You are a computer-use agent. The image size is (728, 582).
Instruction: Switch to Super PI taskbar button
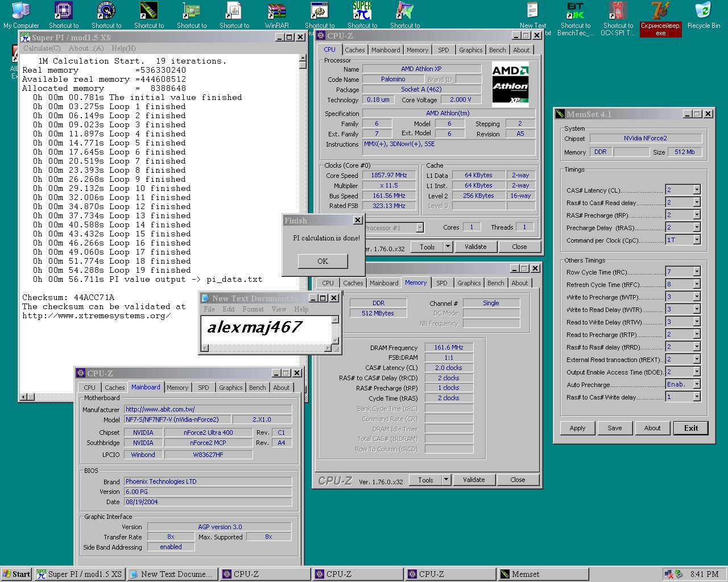(x=79, y=574)
